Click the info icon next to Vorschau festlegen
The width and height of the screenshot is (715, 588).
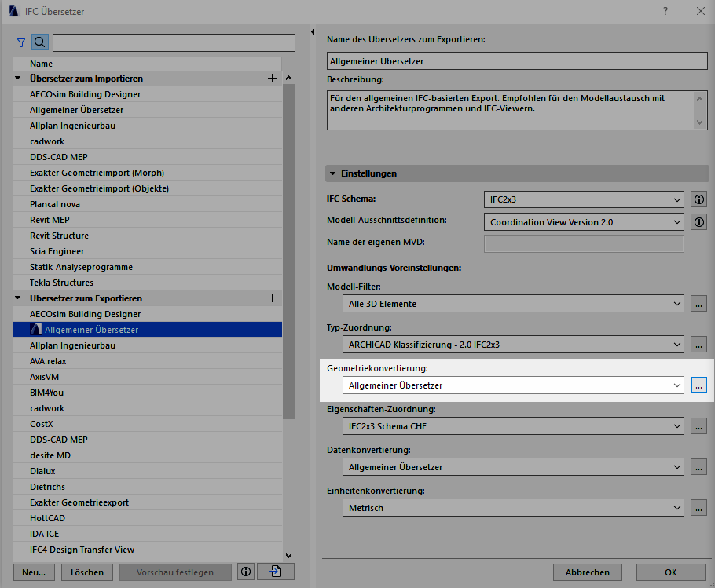[x=246, y=572]
